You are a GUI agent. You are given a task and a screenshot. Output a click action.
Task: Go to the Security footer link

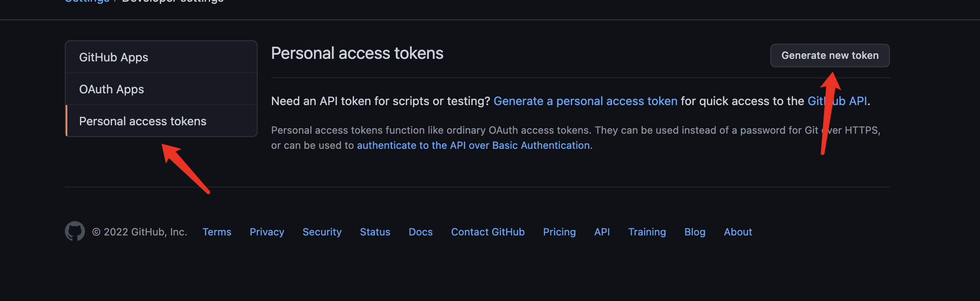point(322,232)
